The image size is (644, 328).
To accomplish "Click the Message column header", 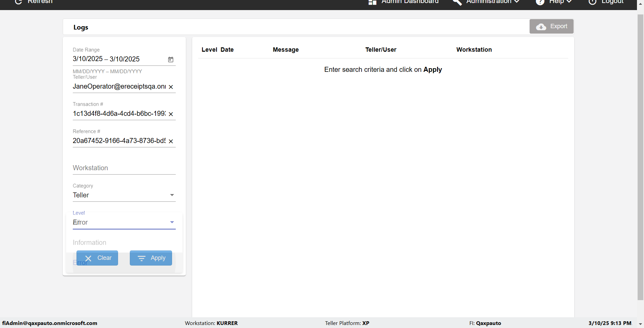I will click(x=286, y=50).
